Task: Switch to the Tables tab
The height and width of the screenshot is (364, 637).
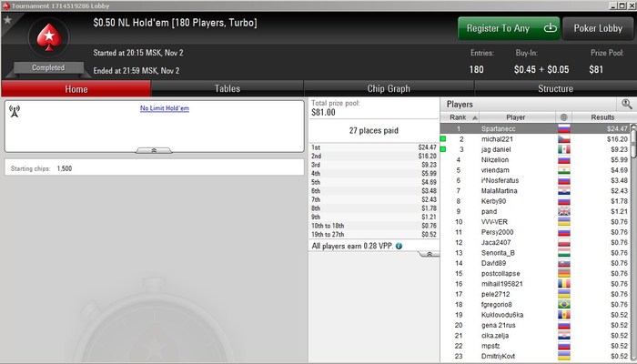Action: pos(227,88)
